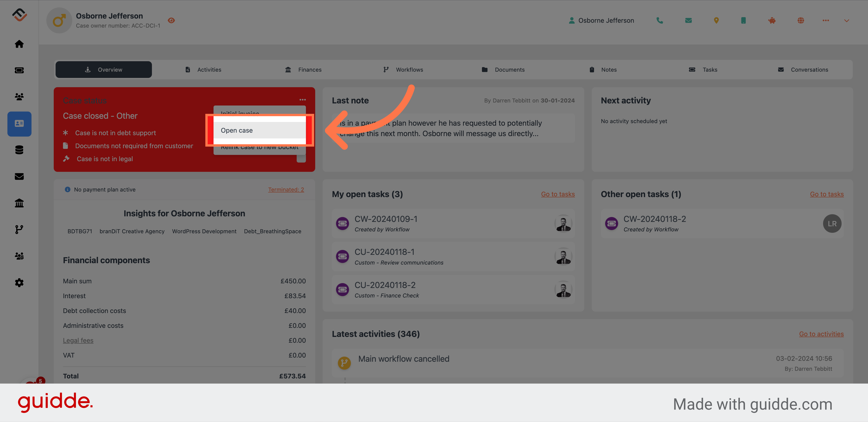Viewport: 868px width, 422px height.
Task: Toggle the case owner avatar/profile icon
Action: point(59,20)
